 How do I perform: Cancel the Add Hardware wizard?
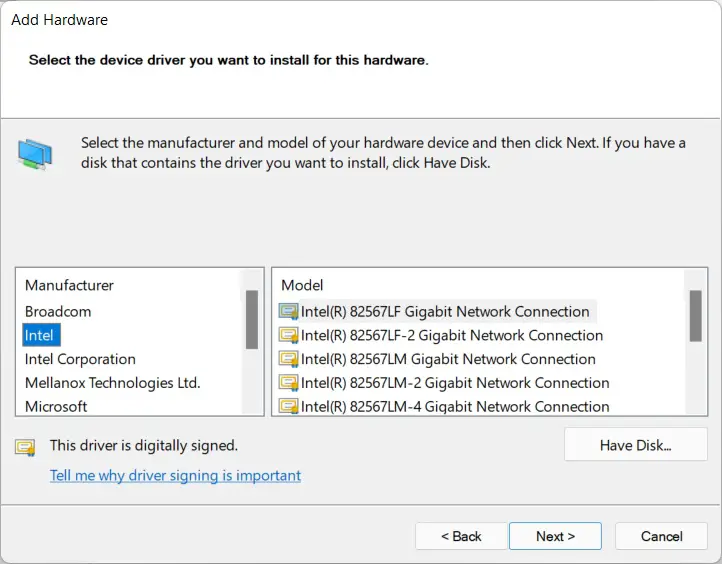coord(661,536)
